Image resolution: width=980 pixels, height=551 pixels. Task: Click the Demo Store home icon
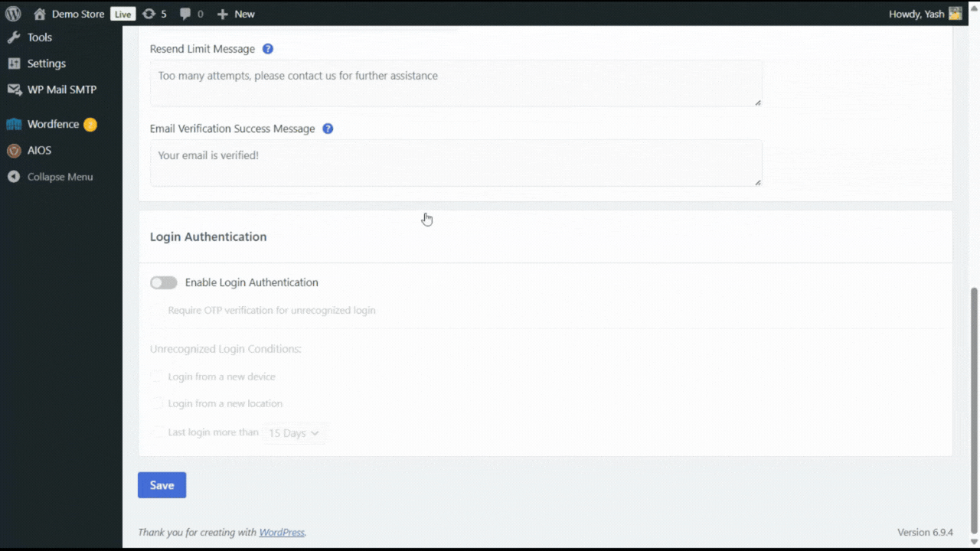click(x=40, y=14)
